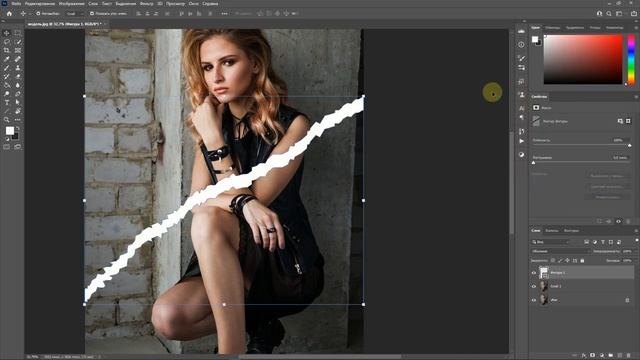
Task: Create a new group folder icon
Action: [611, 355]
